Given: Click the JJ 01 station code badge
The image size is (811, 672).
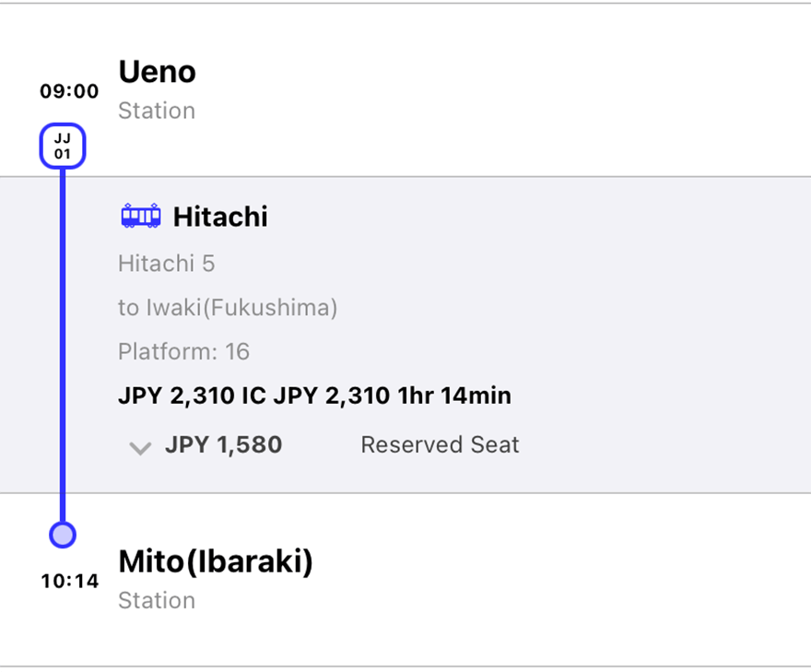Looking at the screenshot, I should click(x=63, y=147).
